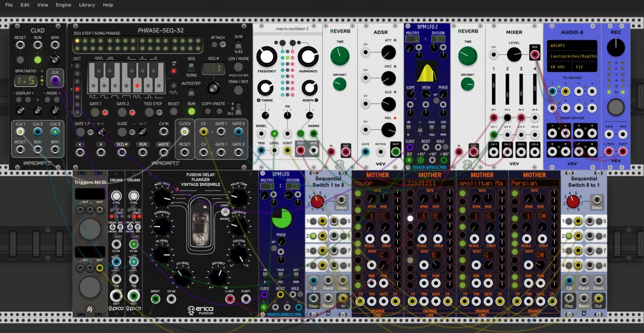
Task: Open the View menu
Action: pos(43,5)
